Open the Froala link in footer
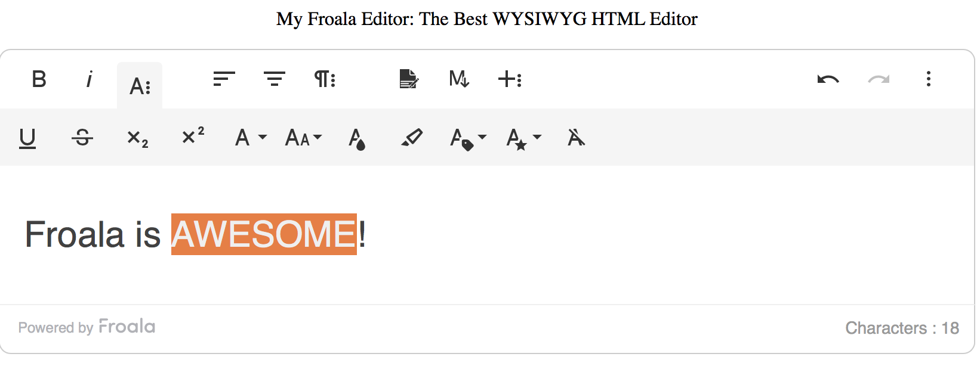The height and width of the screenshot is (366, 980). click(x=127, y=327)
